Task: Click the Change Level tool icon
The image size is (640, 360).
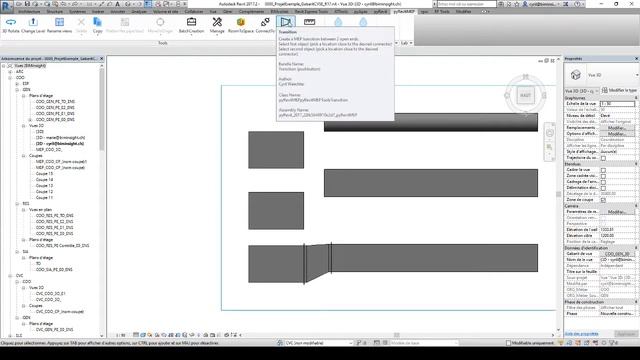Action: [33, 22]
